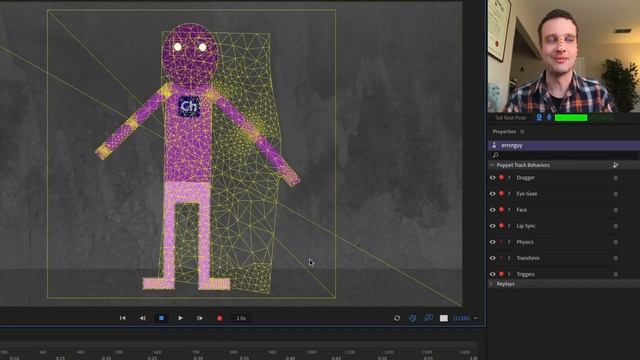Screen dimensions: 640x360
Task: Open the Triggers behavior menu icon
Action: [x=615, y=274]
